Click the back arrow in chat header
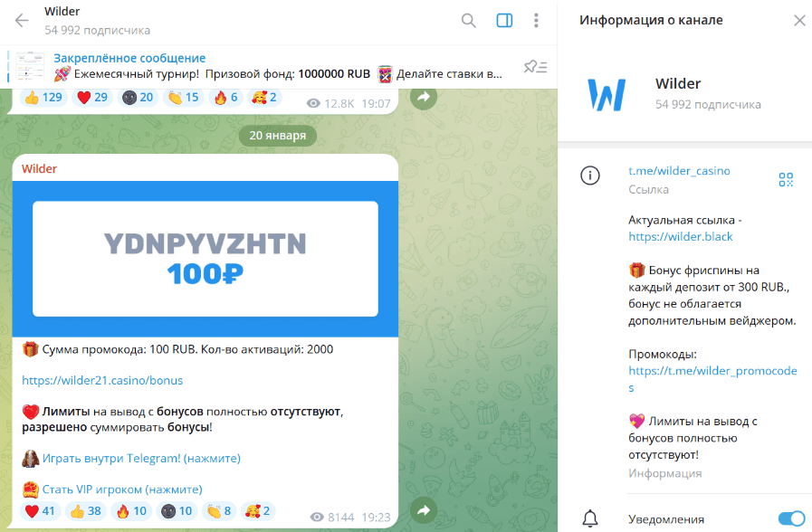 [22, 21]
